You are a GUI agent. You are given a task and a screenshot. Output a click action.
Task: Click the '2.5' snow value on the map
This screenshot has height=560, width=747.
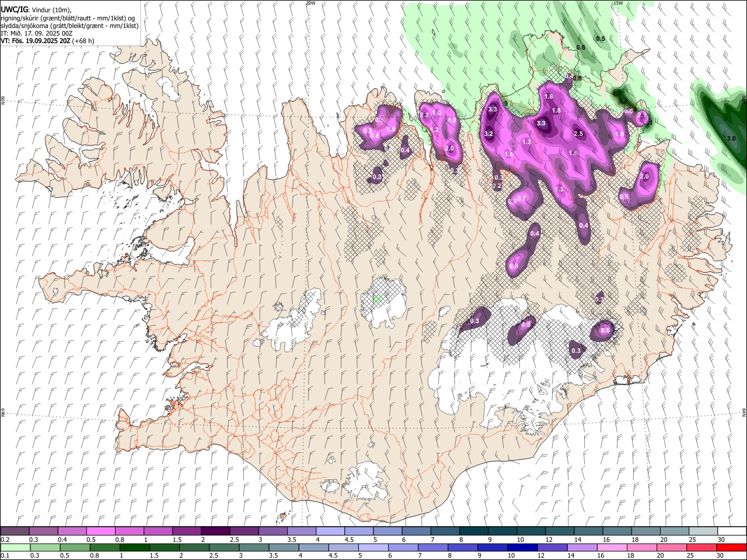point(579,134)
